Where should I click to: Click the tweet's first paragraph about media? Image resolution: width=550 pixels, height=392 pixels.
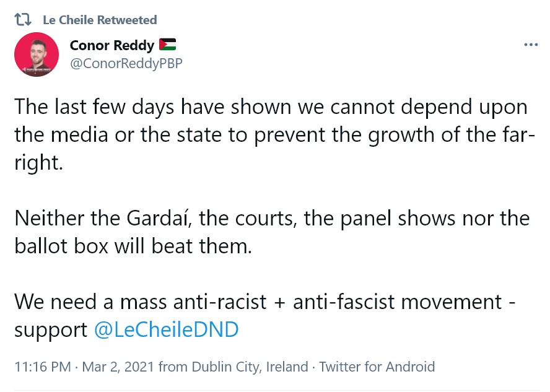click(271, 134)
